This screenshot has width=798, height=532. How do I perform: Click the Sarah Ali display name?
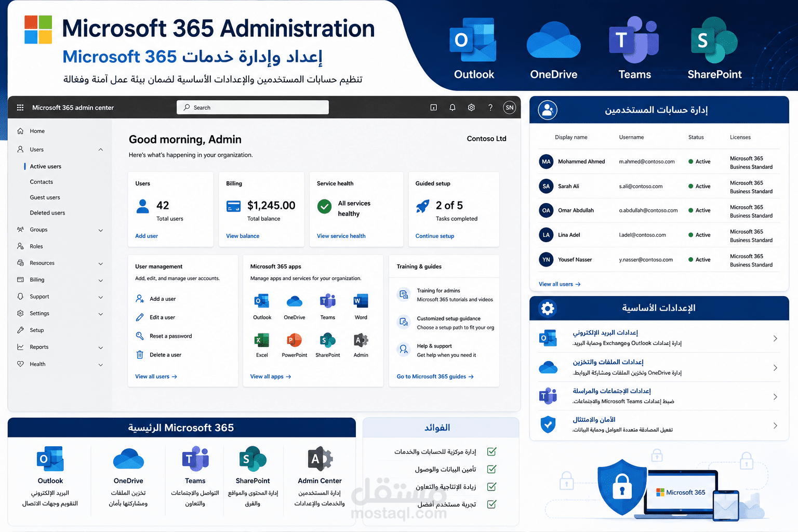568,186
